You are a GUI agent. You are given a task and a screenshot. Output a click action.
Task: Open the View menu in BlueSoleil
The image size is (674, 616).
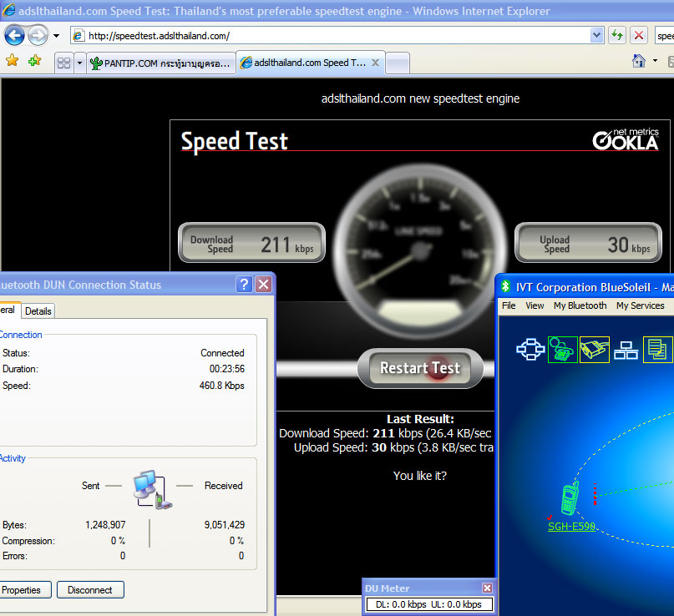pos(535,305)
